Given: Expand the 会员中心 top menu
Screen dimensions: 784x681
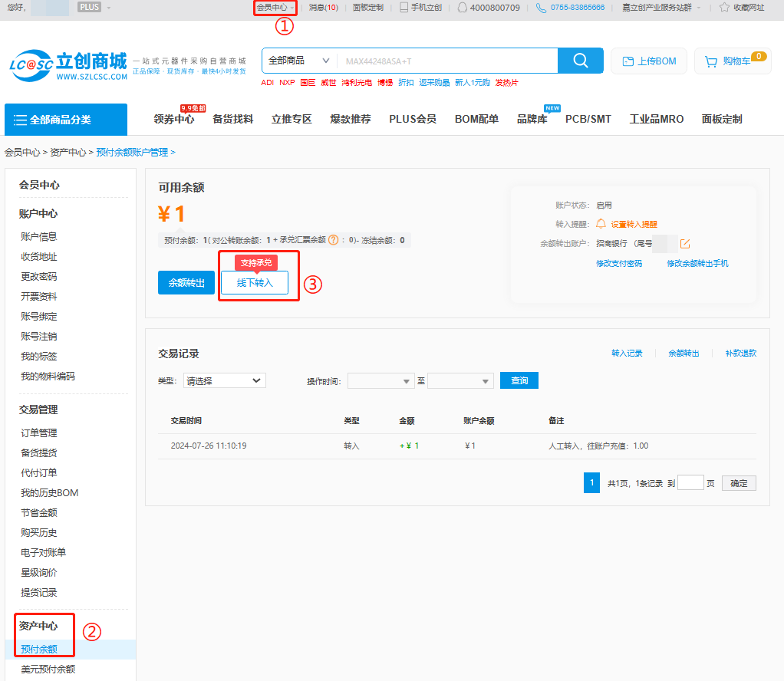Looking at the screenshot, I should coord(275,8).
